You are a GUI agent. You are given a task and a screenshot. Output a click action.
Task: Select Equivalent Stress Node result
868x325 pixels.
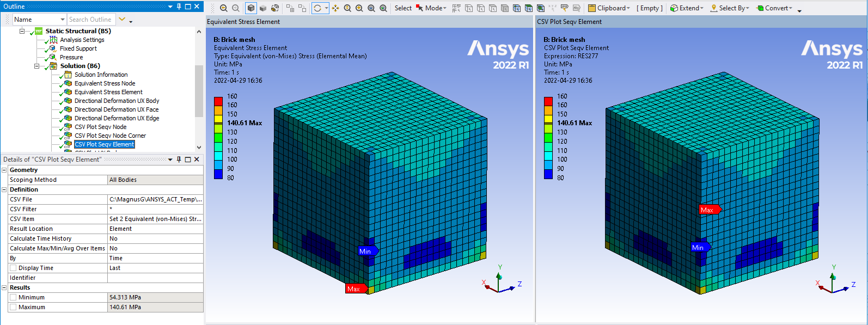point(105,83)
